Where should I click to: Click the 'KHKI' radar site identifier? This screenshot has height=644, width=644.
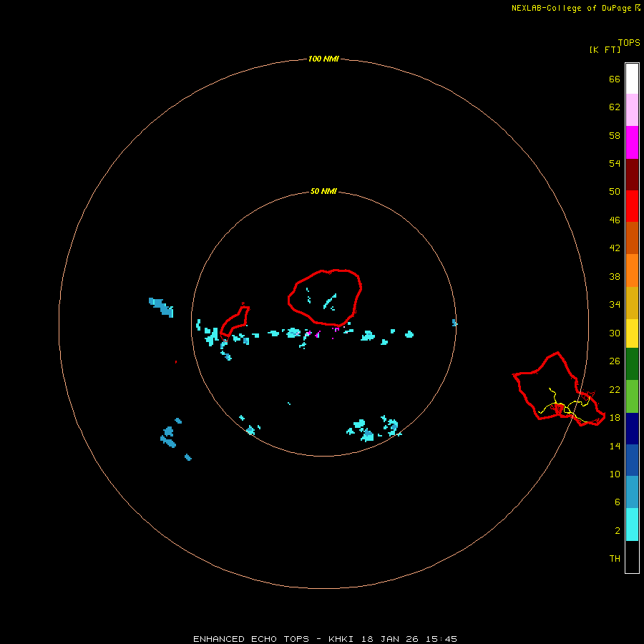pos(341,639)
